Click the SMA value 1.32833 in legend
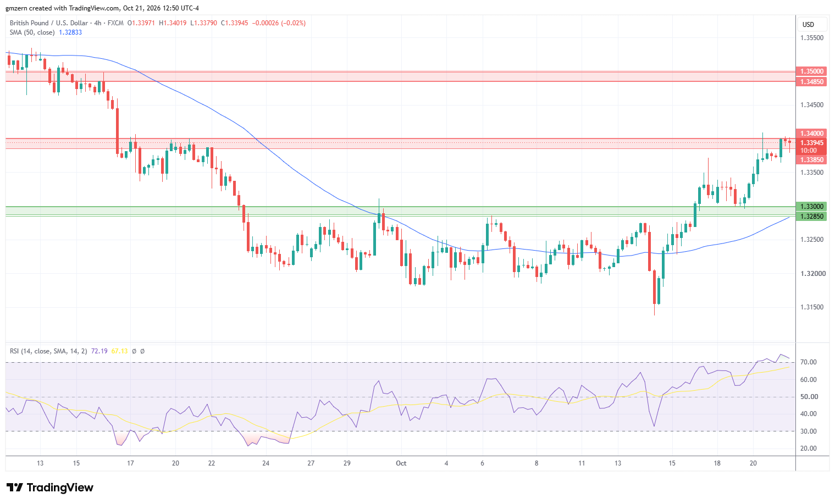Viewport: 835px width, 504px height. coord(70,32)
